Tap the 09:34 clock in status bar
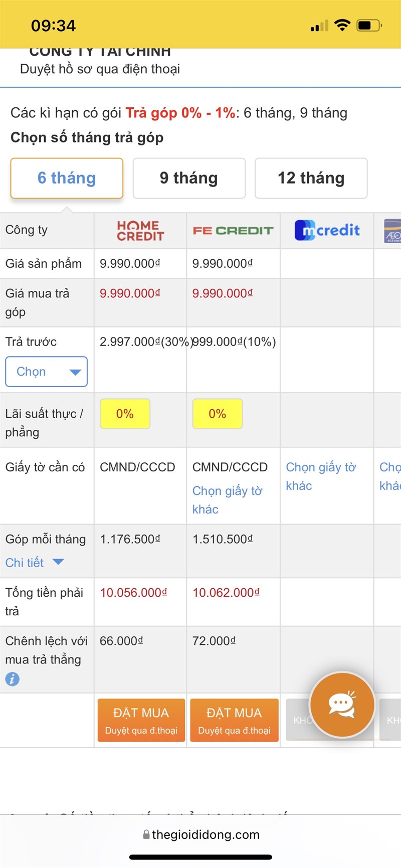Image resolution: width=401 pixels, height=868 pixels. click(53, 26)
